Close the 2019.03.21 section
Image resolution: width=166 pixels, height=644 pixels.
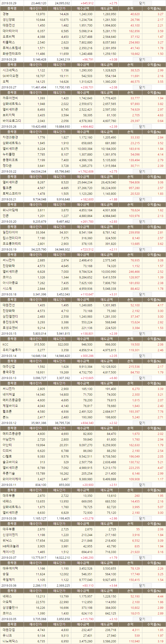(x=142, y=199)
